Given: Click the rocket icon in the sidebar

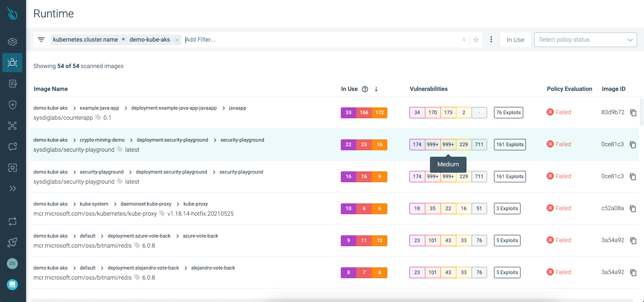Looking at the screenshot, I should [x=12, y=243].
